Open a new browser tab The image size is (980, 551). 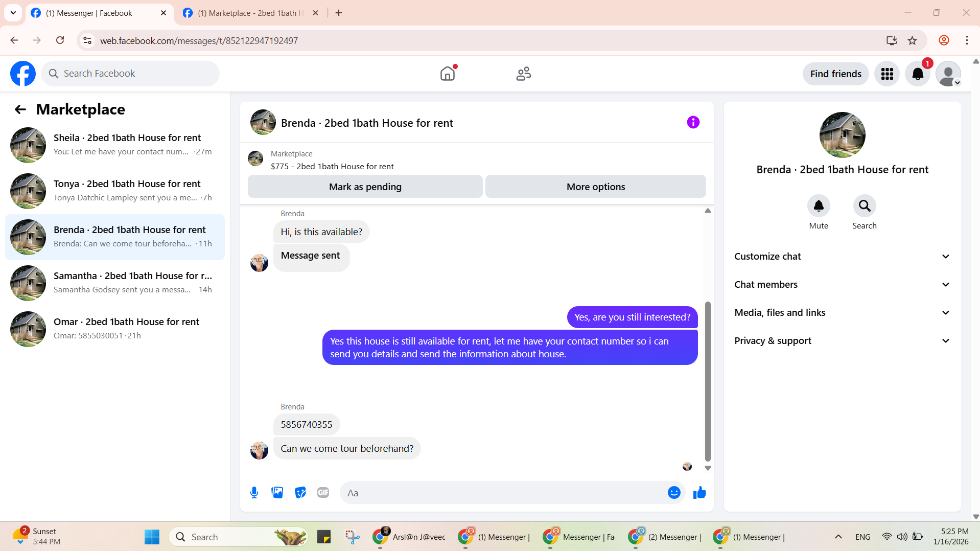[x=339, y=13]
